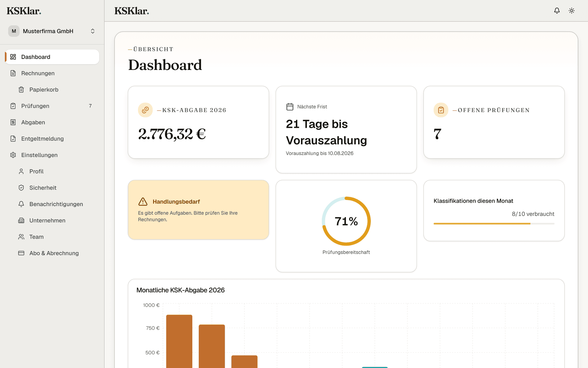
Task: Click the Rechnungen document icon
Action: pos(13,73)
